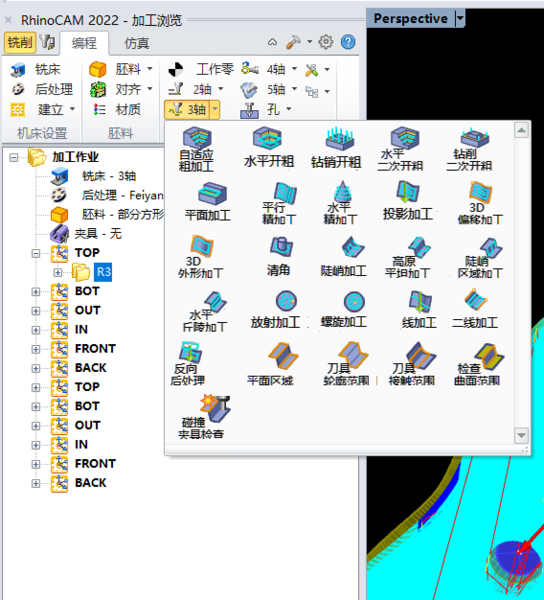
Task: Pick 二线加工 between-curves machining
Action: 475,309
